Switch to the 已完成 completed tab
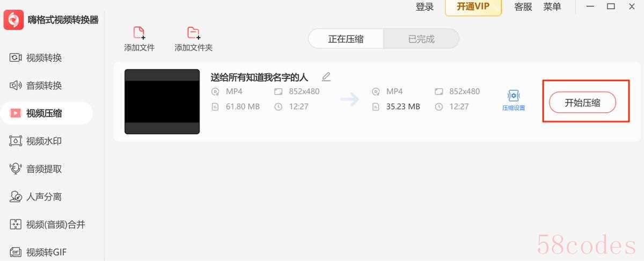Viewport: 644px width, 261px height. click(x=421, y=39)
